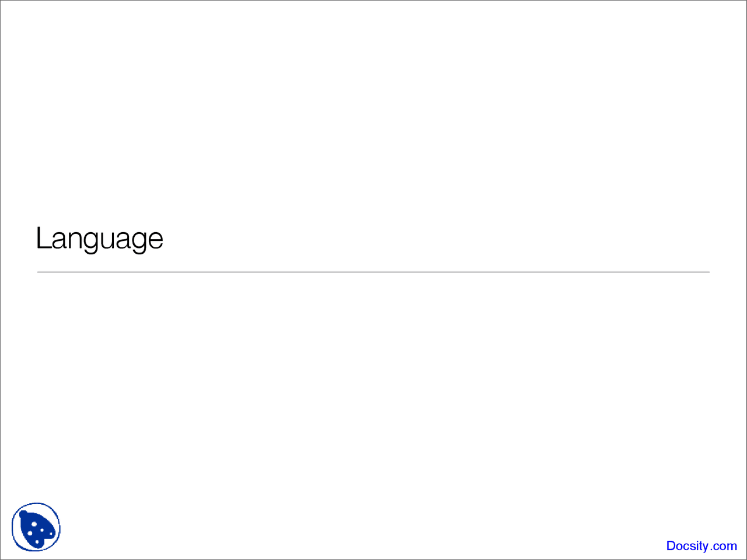
Task: Click the right end of the divider line
Action: (706, 272)
